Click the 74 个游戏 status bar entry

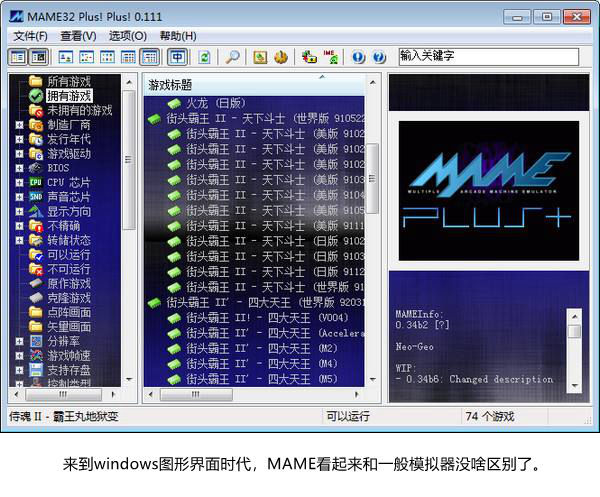click(490, 416)
